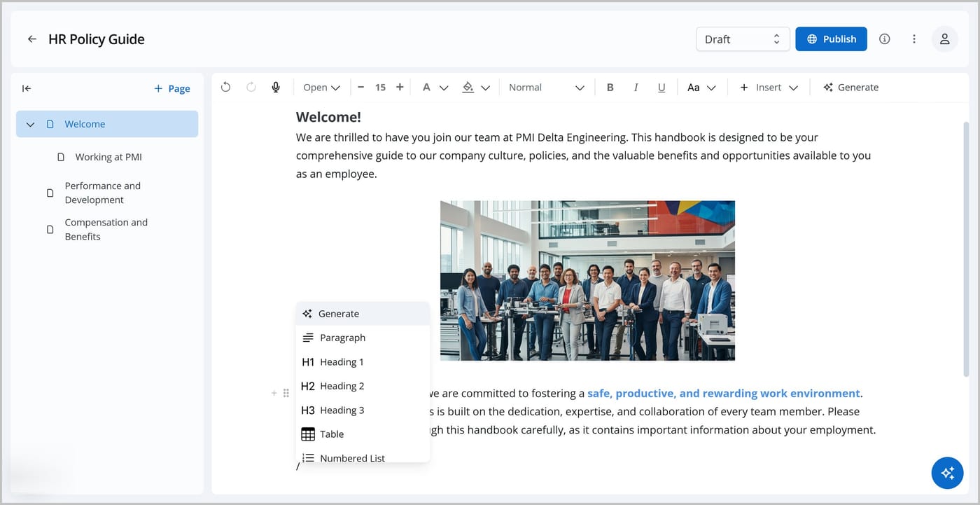
Task: Open the three-dot more options menu
Action: pos(914,39)
